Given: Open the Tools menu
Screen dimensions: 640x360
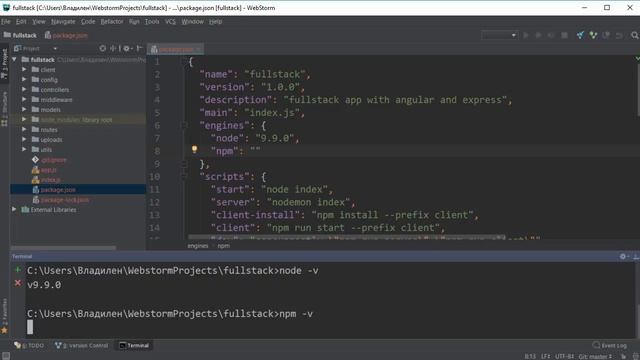Looking at the screenshot, I should point(152,21).
